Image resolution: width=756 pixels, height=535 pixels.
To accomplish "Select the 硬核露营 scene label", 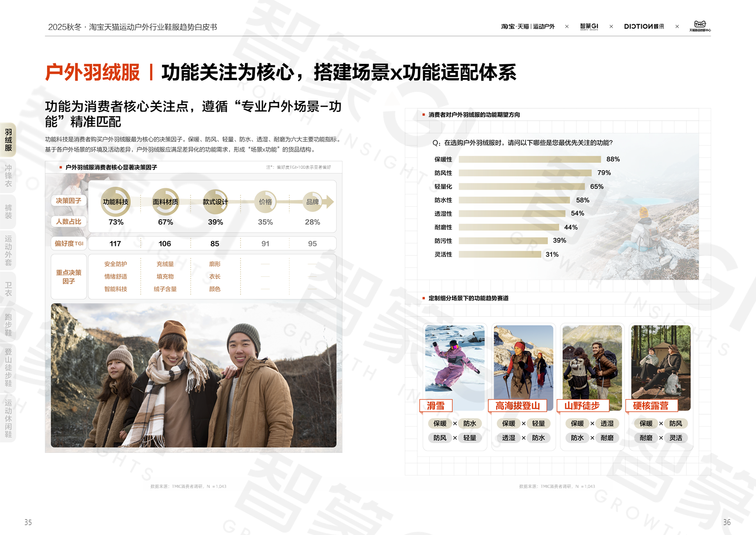I will [x=651, y=405].
